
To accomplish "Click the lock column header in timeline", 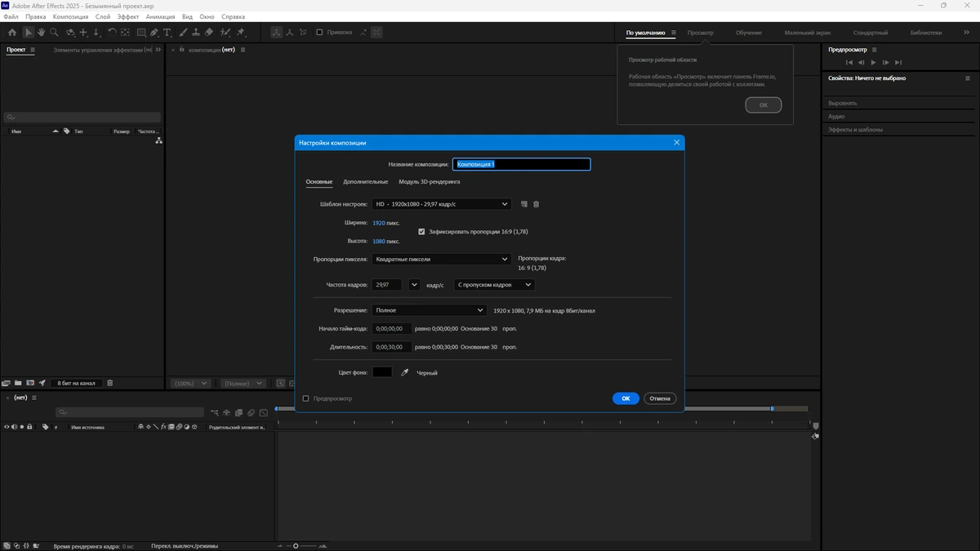I will click(29, 427).
